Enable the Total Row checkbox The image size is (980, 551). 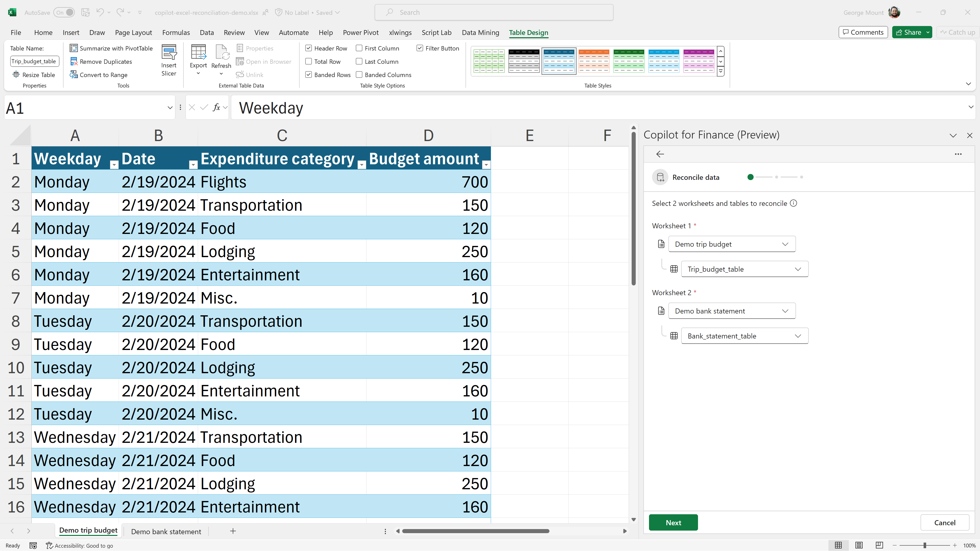pyautogui.click(x=309, y=61)
